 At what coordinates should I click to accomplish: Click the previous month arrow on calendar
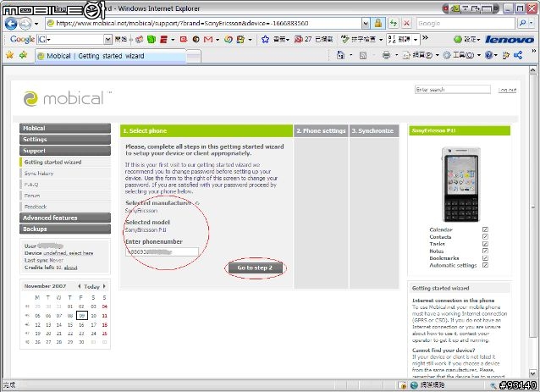click(80, 286)
